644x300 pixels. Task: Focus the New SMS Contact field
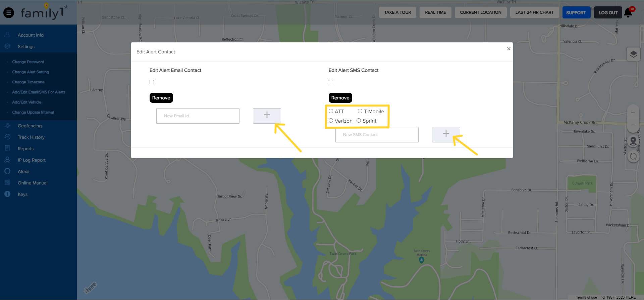tap(377, 135)
